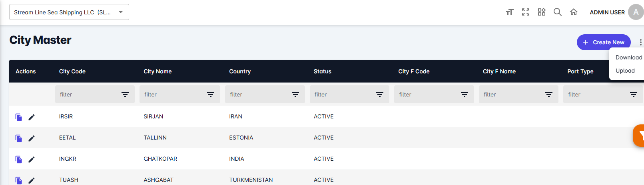Select Download from the options menu

click(628, 57)
